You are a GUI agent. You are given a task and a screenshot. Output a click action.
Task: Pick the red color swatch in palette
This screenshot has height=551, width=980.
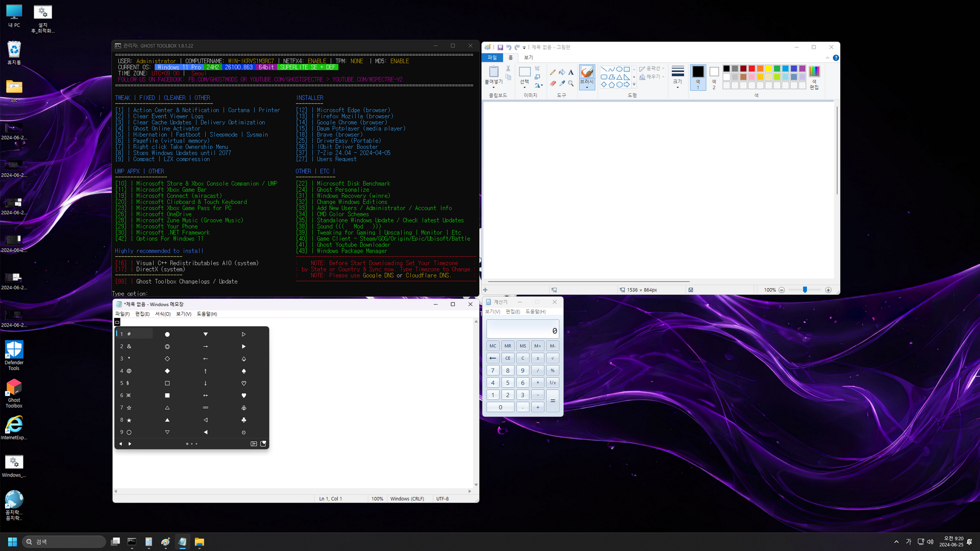coord(752,69)
